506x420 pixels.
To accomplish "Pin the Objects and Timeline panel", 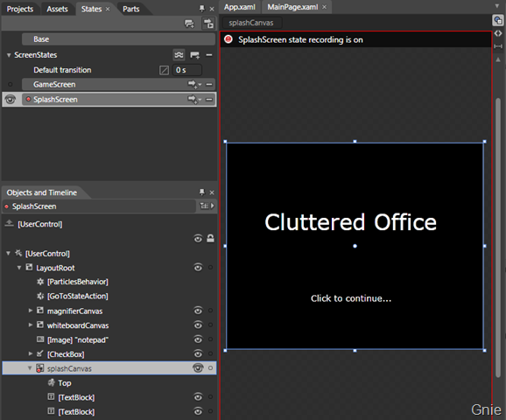I will 202,192.
